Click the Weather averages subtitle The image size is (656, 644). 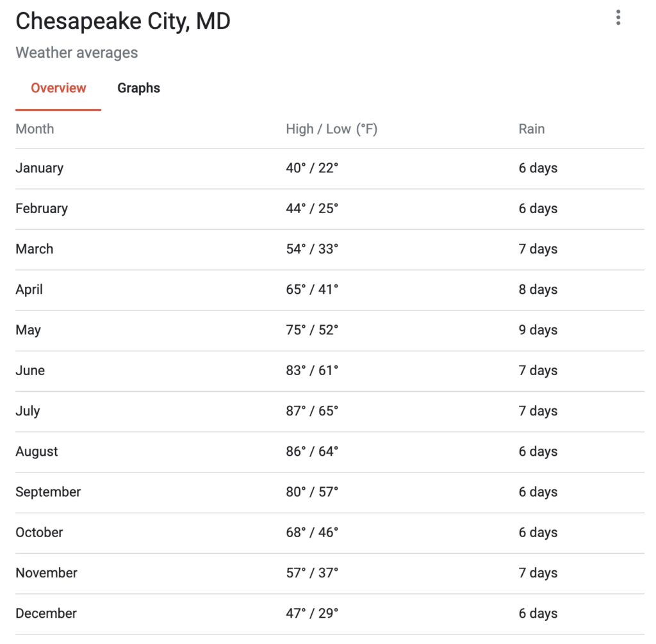(77, 52)
